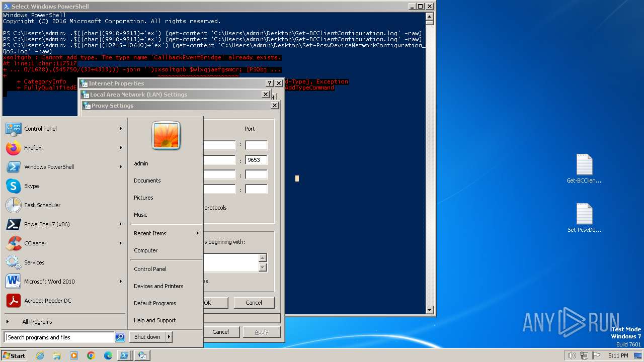Select Set-PcsvDe... file on desktop
This screenshot has height=362, width=644.
click(584, 218)
